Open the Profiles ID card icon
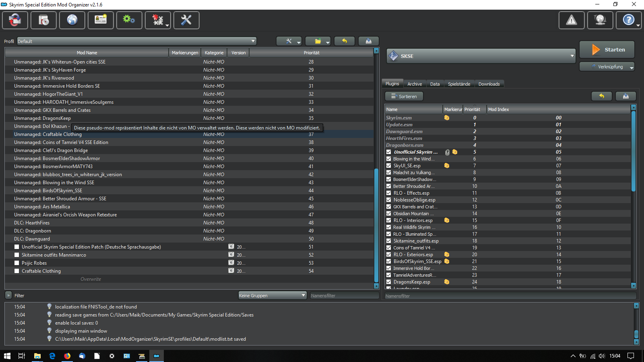 101,20
